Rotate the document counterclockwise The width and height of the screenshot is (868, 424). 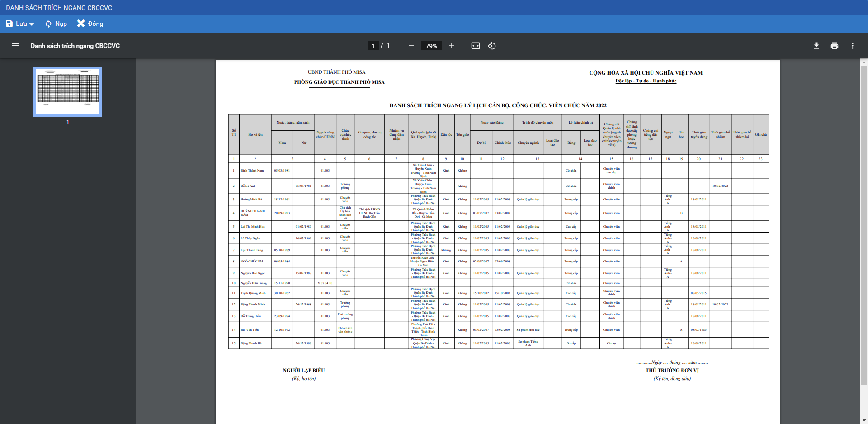point(492,46)
